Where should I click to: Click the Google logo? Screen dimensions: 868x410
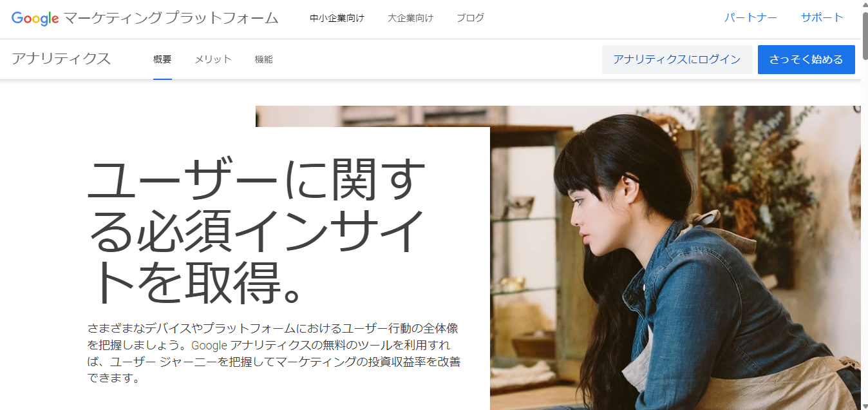pos(35,19)
